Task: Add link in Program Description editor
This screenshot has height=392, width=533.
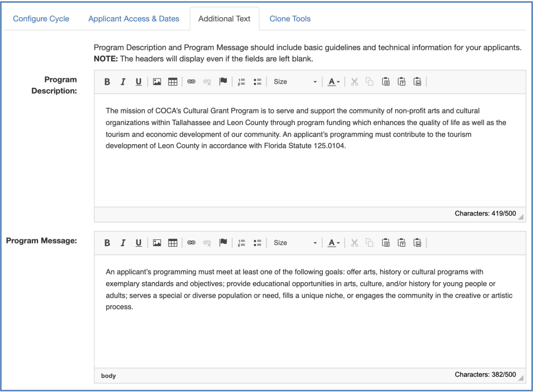Action: (191, 82)
